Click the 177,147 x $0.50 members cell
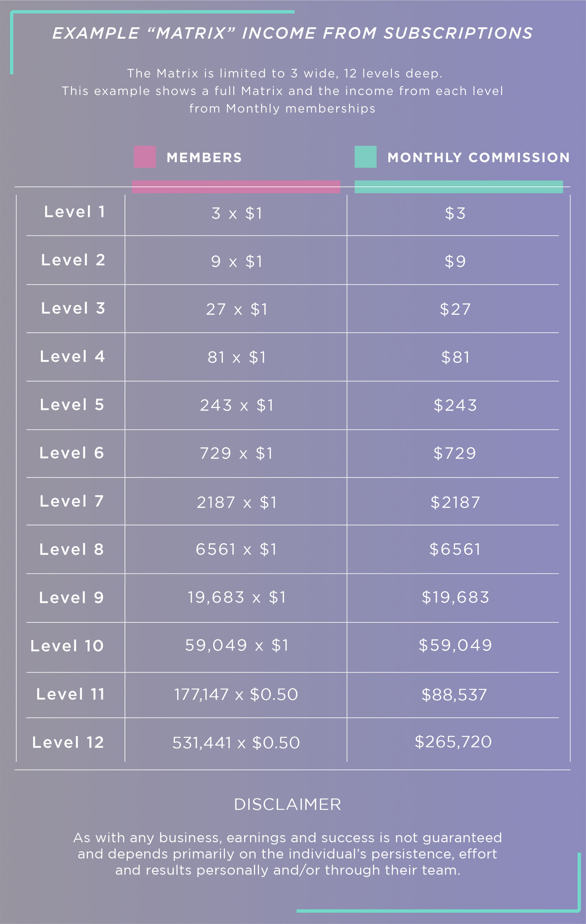The image size is (586, 924). click(x=236, y=694)
